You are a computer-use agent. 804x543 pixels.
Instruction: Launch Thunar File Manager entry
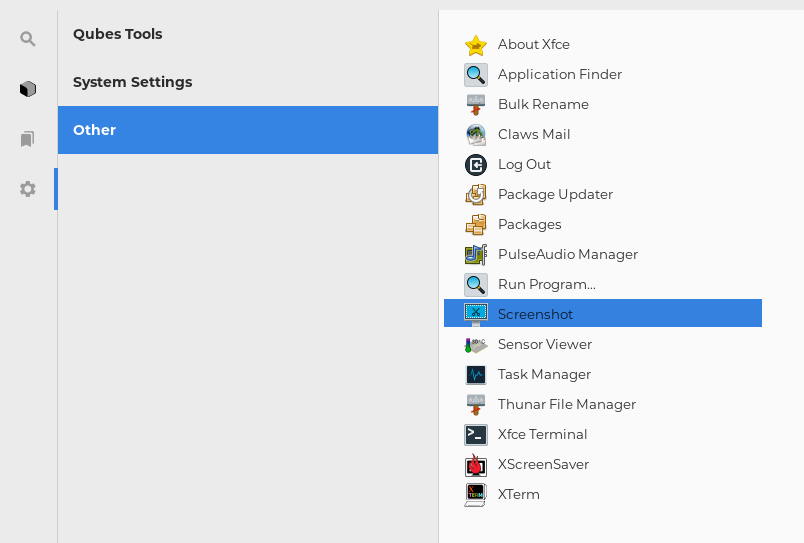[603, 405]
